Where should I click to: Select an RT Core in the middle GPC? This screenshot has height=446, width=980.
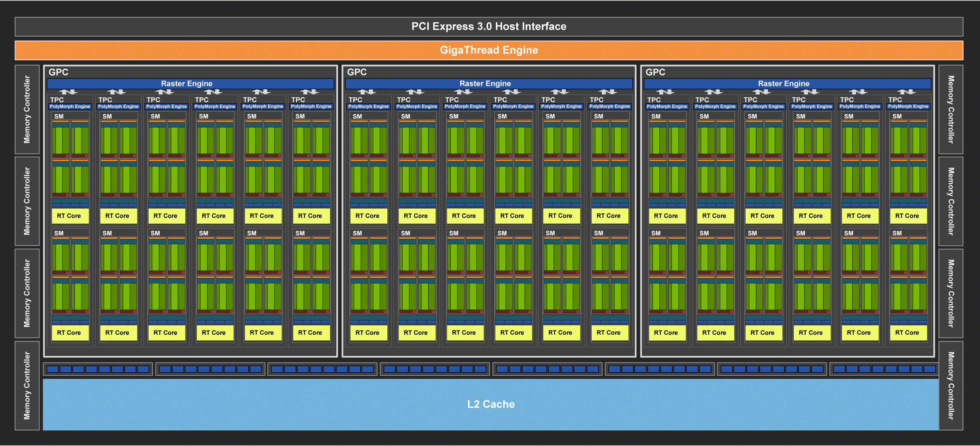[x=465, y=216]
